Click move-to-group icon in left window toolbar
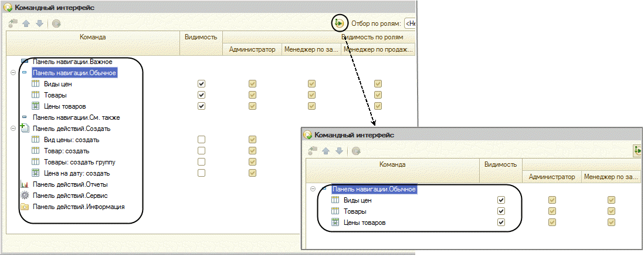This screenshot has height=256, width=644. (13, 24)
